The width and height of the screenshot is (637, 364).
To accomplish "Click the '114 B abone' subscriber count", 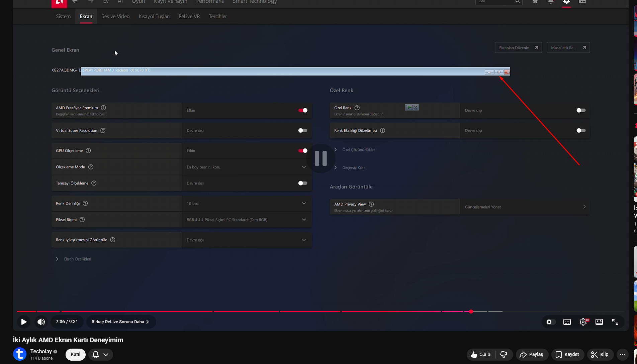I will click(x=41, y=358).
